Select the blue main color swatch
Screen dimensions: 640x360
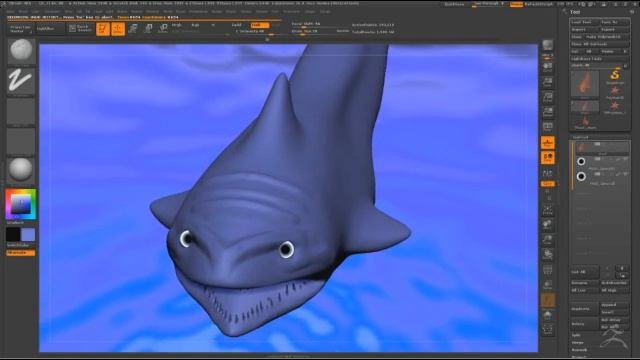tap(28, 235)
